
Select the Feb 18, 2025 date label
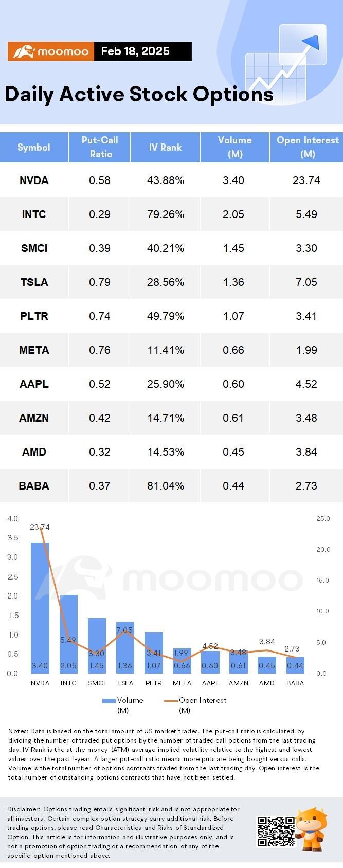pyautogui.click(x=135, y=51)
